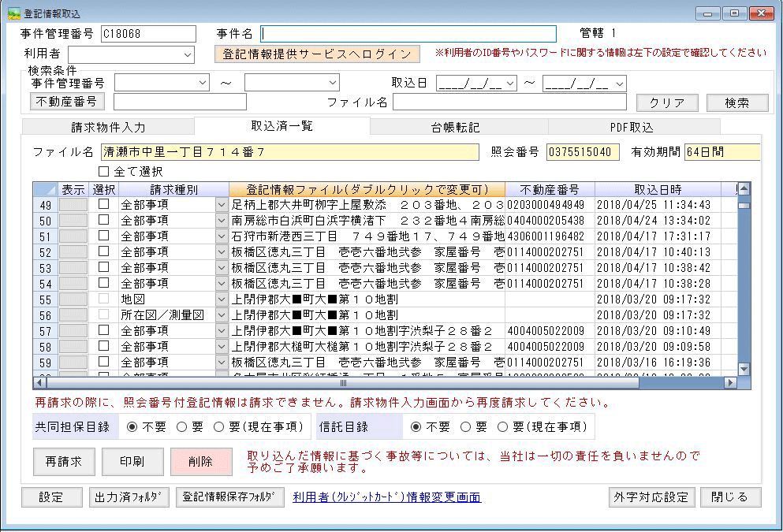Switch to the 請求物件入力 tab

tap(108, 127)
